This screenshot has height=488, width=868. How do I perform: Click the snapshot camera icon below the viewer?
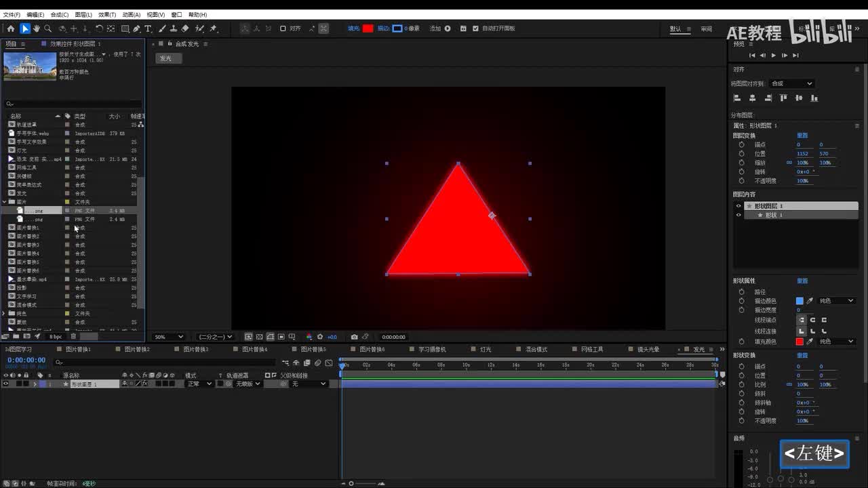[354, 337]
